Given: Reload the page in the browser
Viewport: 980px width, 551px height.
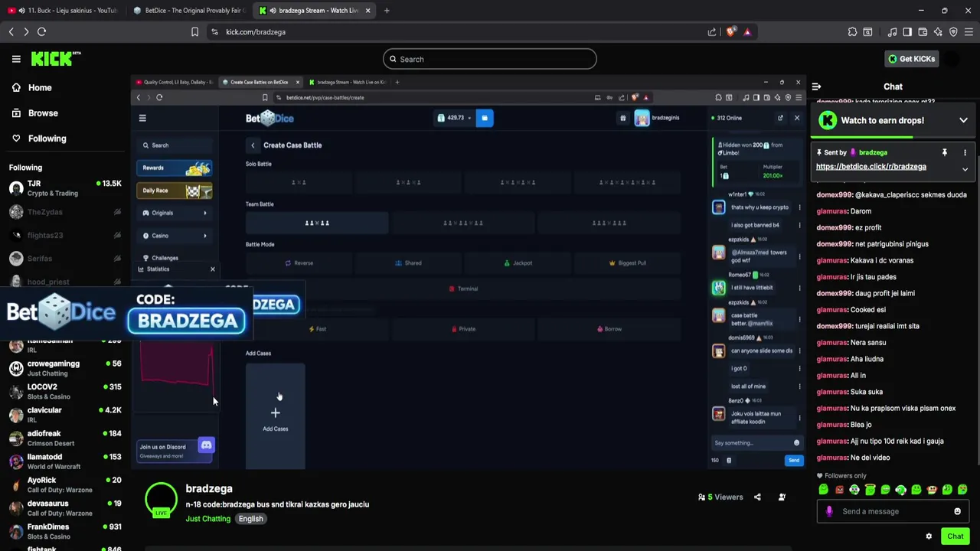Looking at the screenshot, I should (41, 32).
